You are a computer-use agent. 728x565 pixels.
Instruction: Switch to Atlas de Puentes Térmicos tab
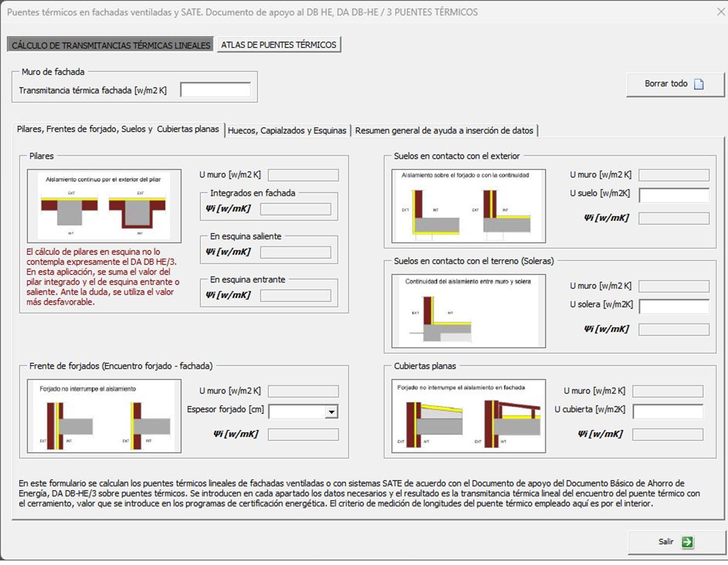(x=278, y=45)
